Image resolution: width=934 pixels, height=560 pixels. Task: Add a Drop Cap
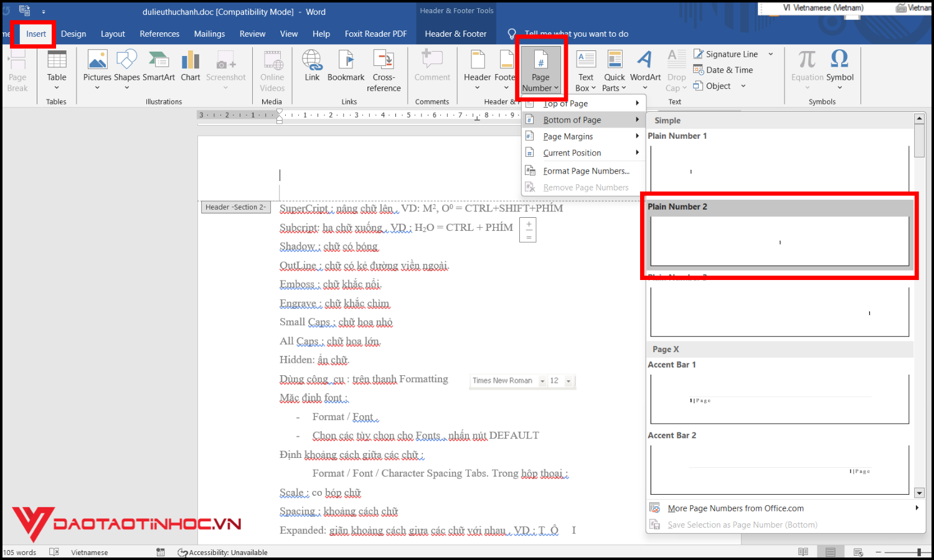(676, 68)
